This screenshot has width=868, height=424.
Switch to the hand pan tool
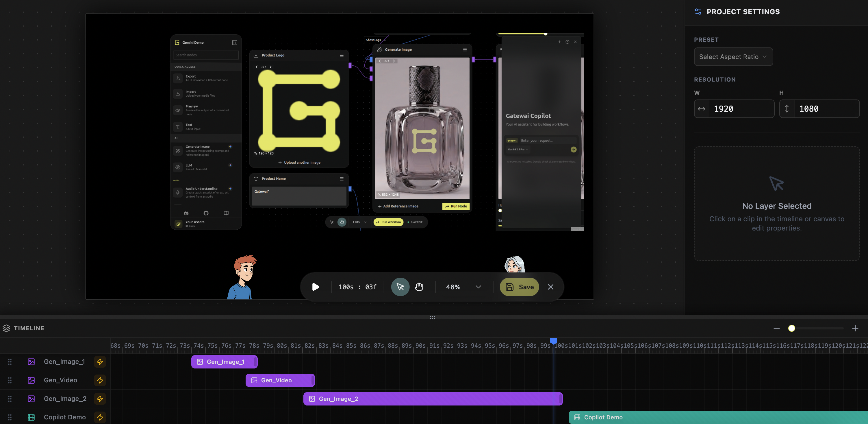coord(419,287)
